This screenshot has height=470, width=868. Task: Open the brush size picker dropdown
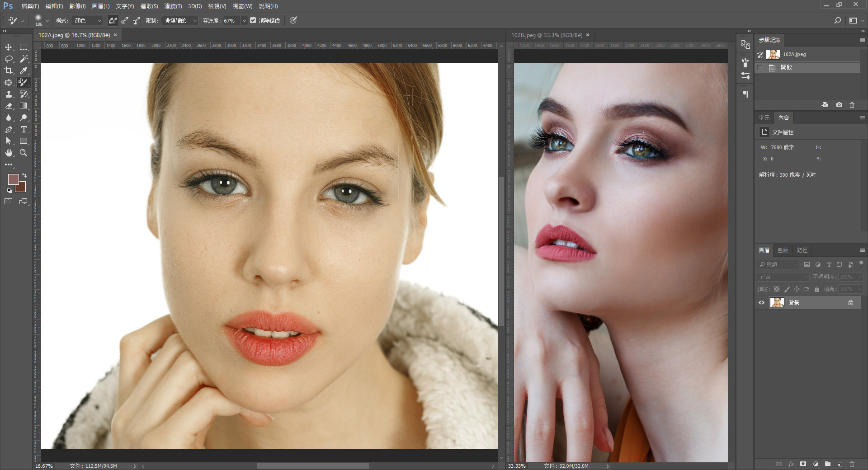click(x=47, y=21)
